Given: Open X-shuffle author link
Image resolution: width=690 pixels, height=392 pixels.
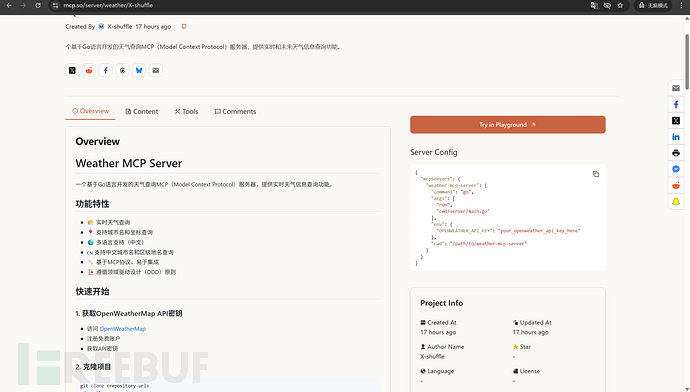Looking at the screenshot, I should [x=120, y=26].
